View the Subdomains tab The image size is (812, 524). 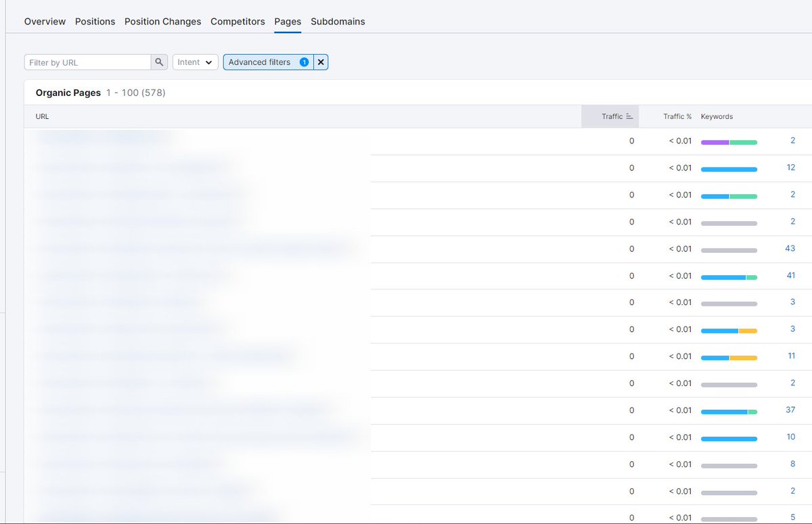[x=338, y=21]
